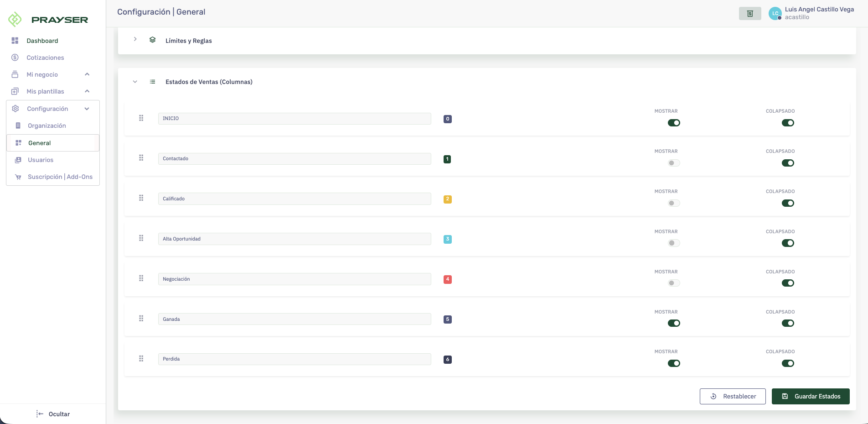Click the drag handle of Ganada row

point(141,319)
